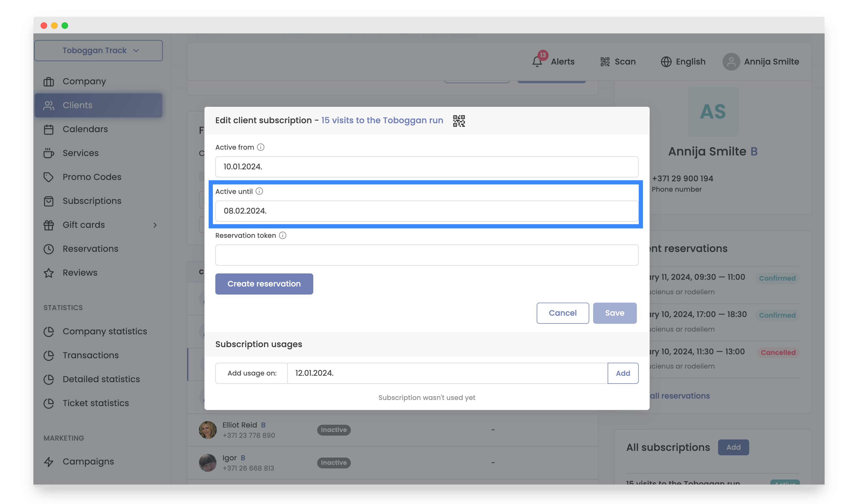This screenshot has height=504, width=858.
Task: Open Promo Codes section
Action: coord(92,177)
